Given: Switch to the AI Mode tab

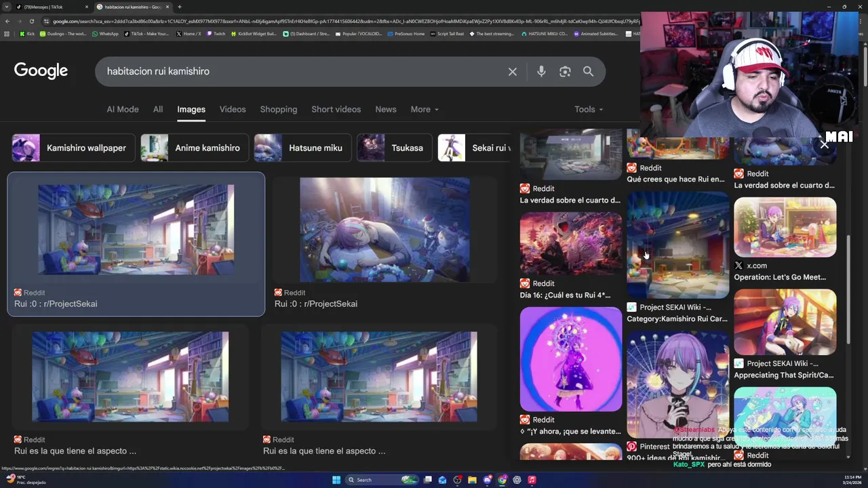Looking at the screenshot, I should click(123, 109).
